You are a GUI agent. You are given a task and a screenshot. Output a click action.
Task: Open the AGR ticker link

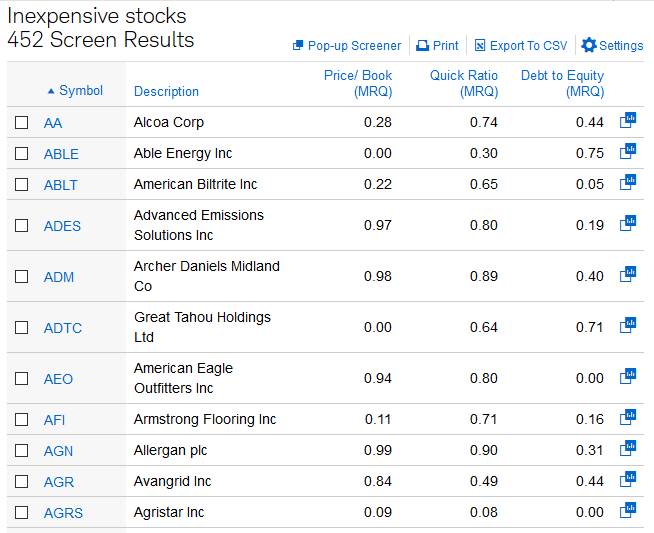tap(59, 482)
